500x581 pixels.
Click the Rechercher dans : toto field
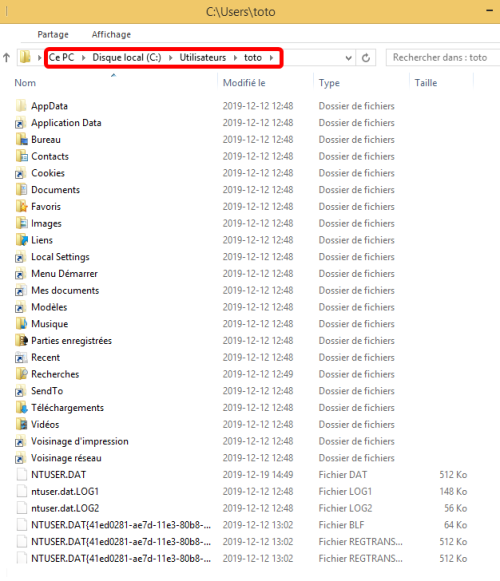point(443,57)
